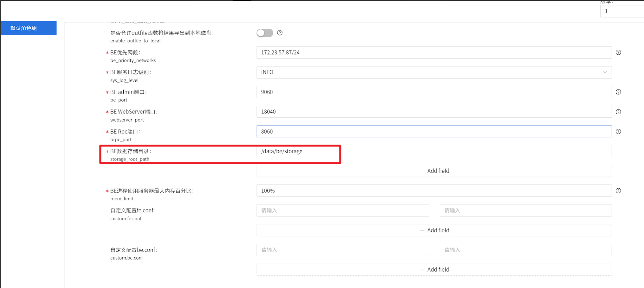The image size is (644, 288).
Task: Add field under custom.be.conf
Action: (x=434, y=270)
